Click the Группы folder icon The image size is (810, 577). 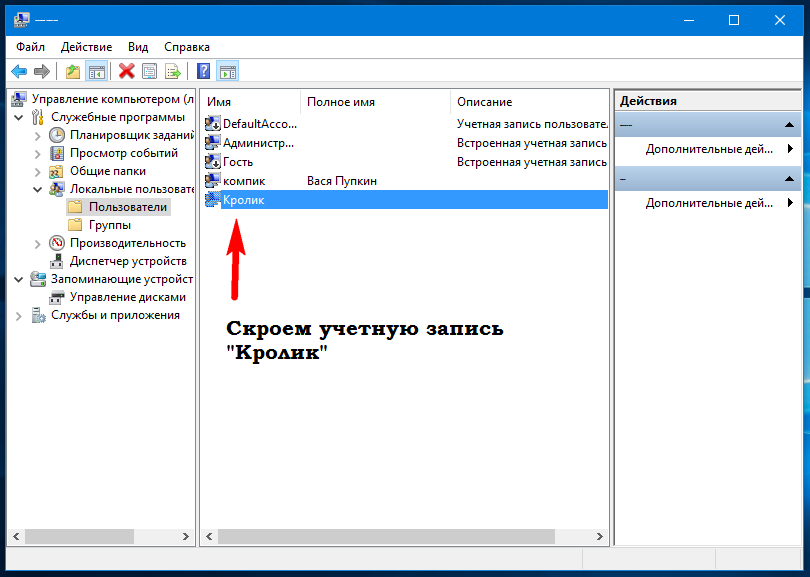click(75, 225)
